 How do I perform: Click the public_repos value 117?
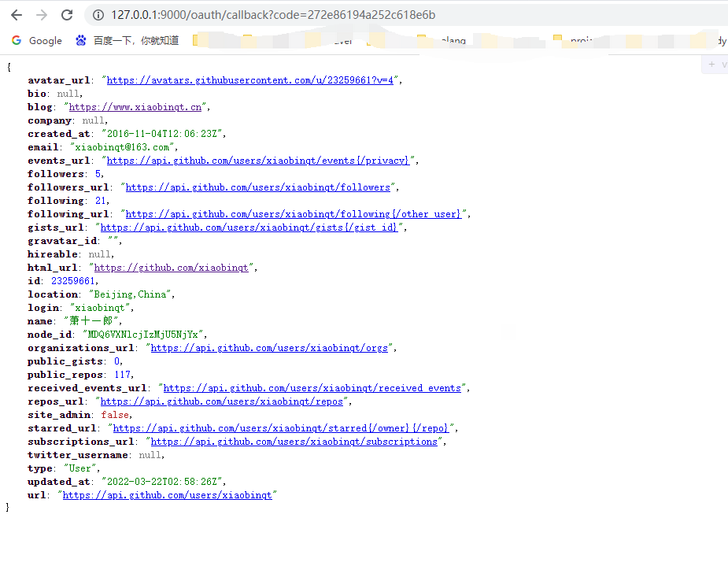tap(123, 375)
